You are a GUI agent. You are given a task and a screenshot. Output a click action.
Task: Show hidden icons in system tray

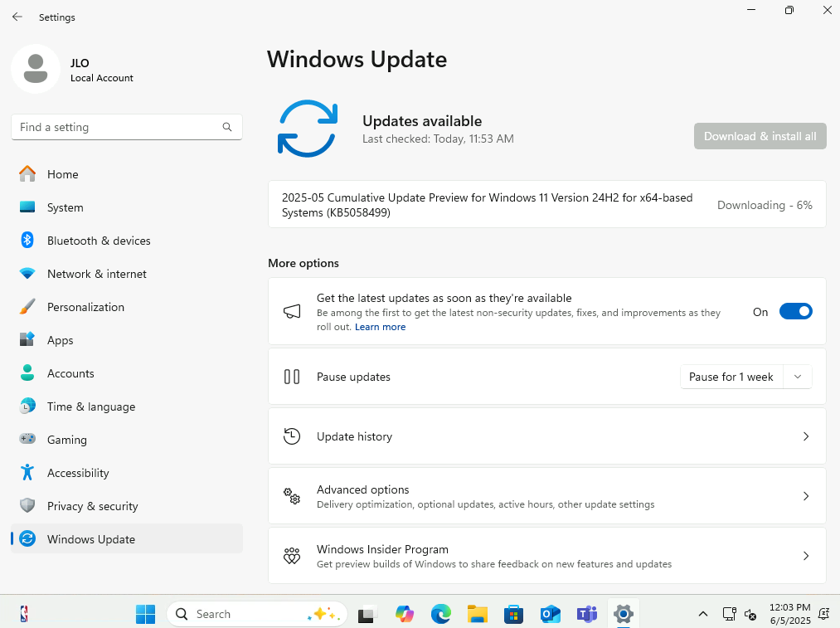coord(703,614)
